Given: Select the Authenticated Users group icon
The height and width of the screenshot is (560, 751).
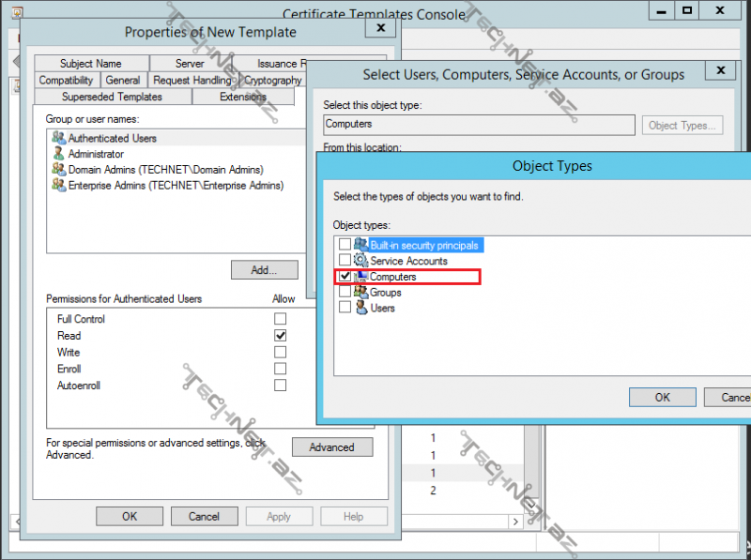Looking at the screenshot, I should point(59,138).
